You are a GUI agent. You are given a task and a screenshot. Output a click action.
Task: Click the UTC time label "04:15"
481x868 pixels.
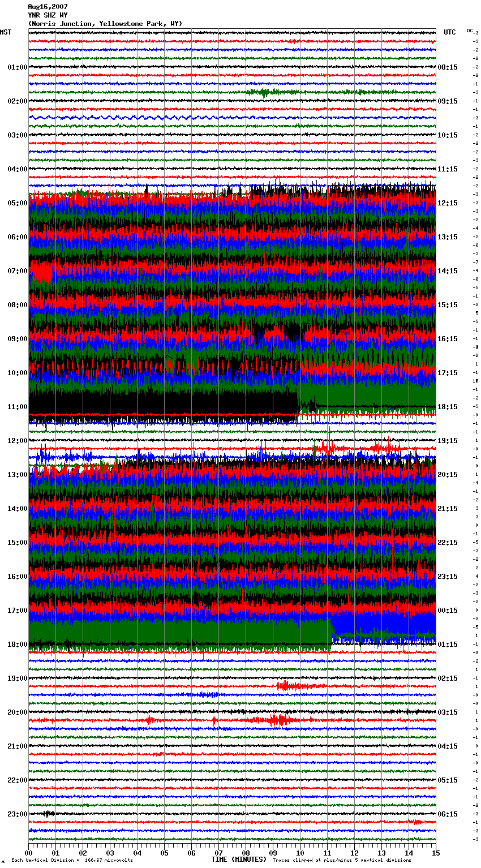point(448,746)
